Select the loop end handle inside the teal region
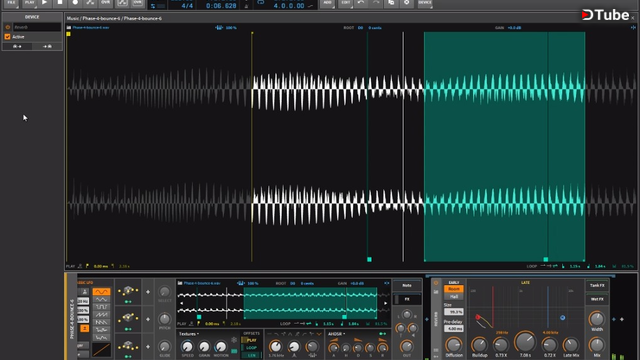 click(546, 259)
